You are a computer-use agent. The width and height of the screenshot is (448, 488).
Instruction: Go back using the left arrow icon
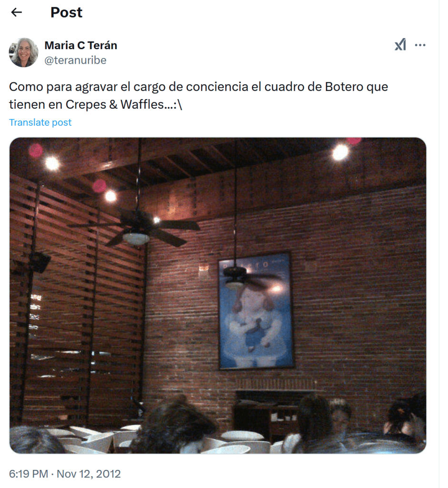point(17,12)
